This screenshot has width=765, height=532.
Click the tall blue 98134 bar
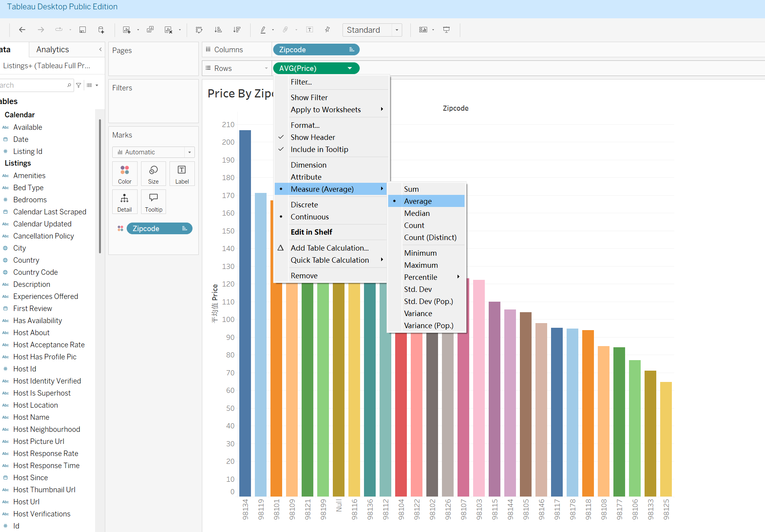pyautogui.click(x=245, y=312)
